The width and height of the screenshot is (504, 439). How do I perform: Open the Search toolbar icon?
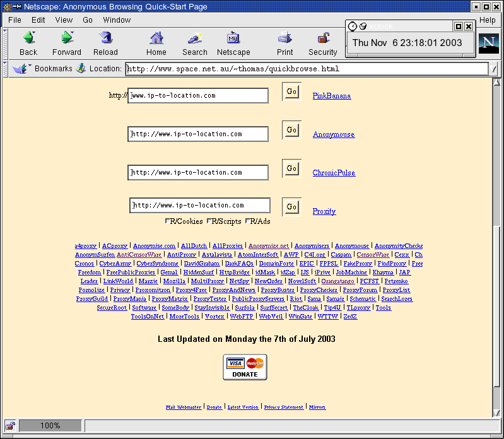coord(195,38)
